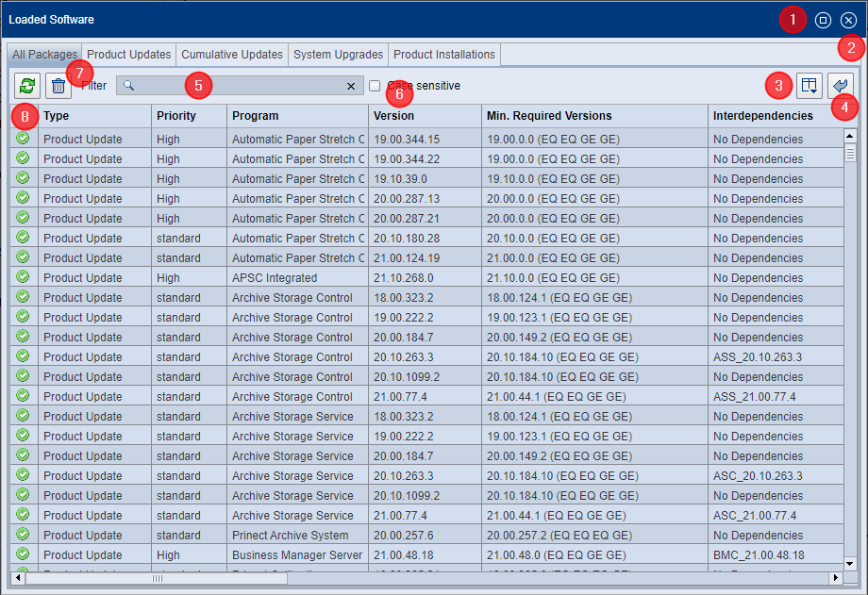
Task: Click the green status icon beside Business Manager Server
Action: [x=22, y=554]
